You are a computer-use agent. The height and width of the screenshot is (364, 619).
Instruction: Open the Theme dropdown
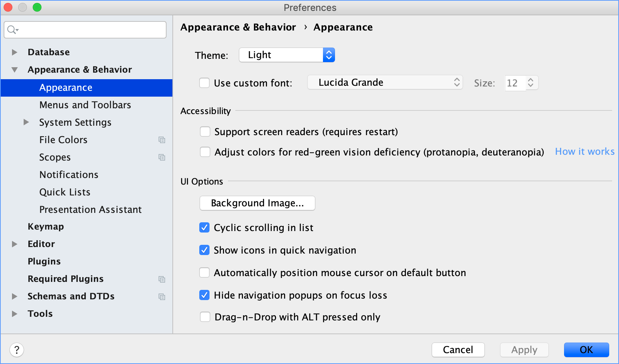tap(328, 55)
